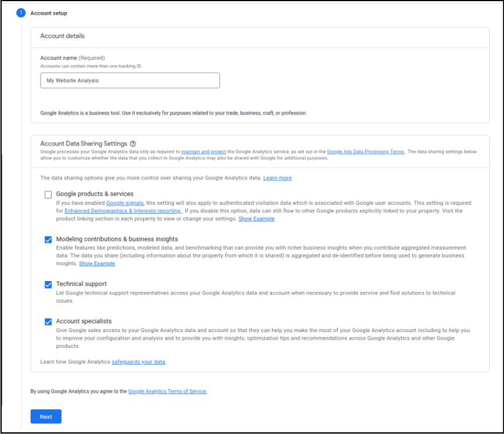Click the Account Data Sharing Settings heading
The height and width of the screenshot is (434, 504).
tap(84, 144)
